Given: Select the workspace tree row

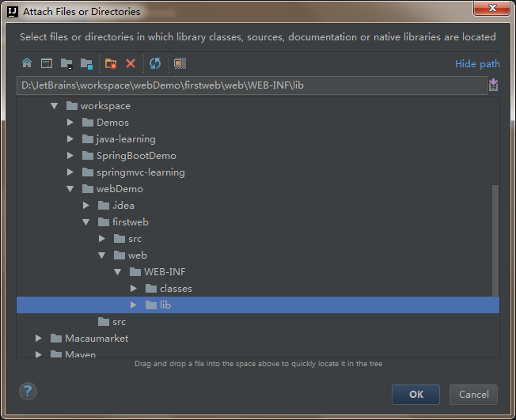Looking at the screenshot, I should [258, 106].
